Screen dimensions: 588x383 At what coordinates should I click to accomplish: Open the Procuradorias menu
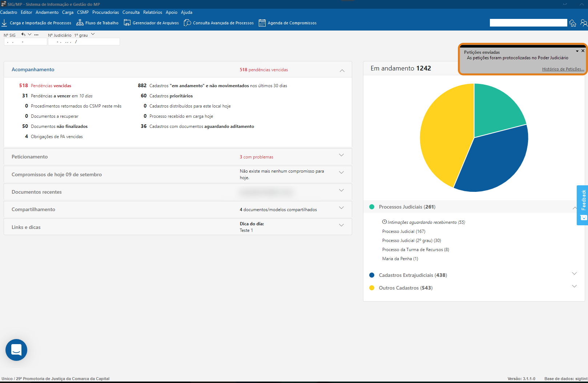coord(106,12)
